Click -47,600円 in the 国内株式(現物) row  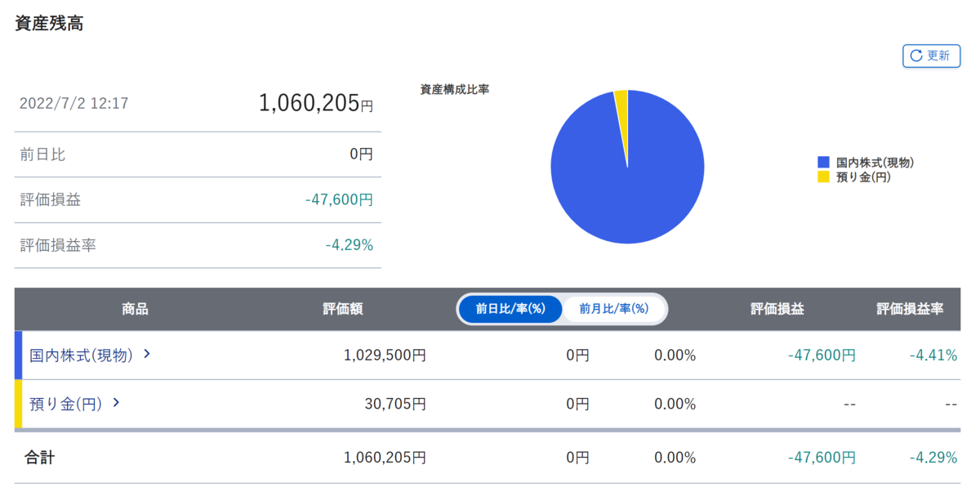tap(822, 356)
